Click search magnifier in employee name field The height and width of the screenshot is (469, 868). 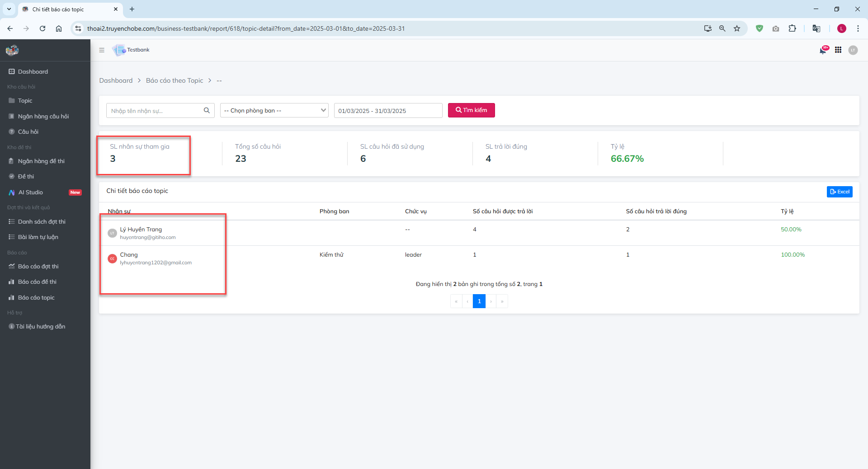[x=207, y=110]
